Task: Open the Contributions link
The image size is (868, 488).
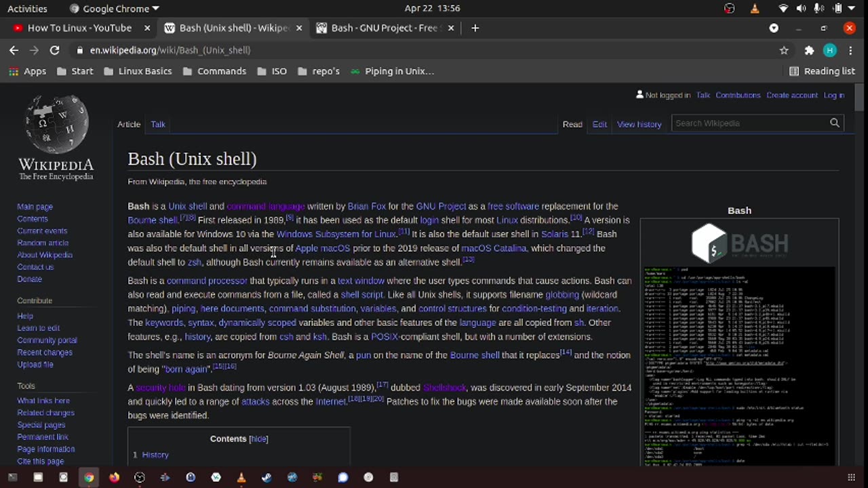Action: click(738, 95)
